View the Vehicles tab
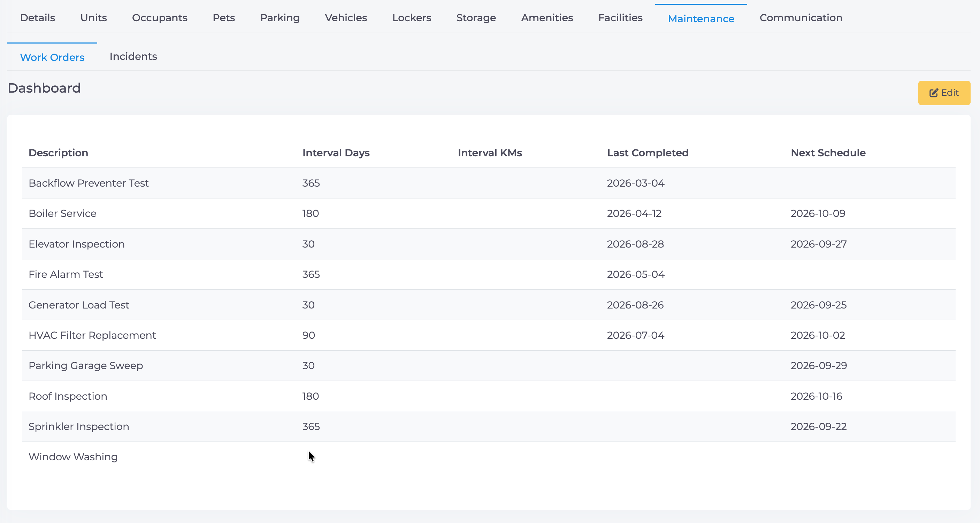The height and width of the screenshot is (523, 980). coord(346,18)
